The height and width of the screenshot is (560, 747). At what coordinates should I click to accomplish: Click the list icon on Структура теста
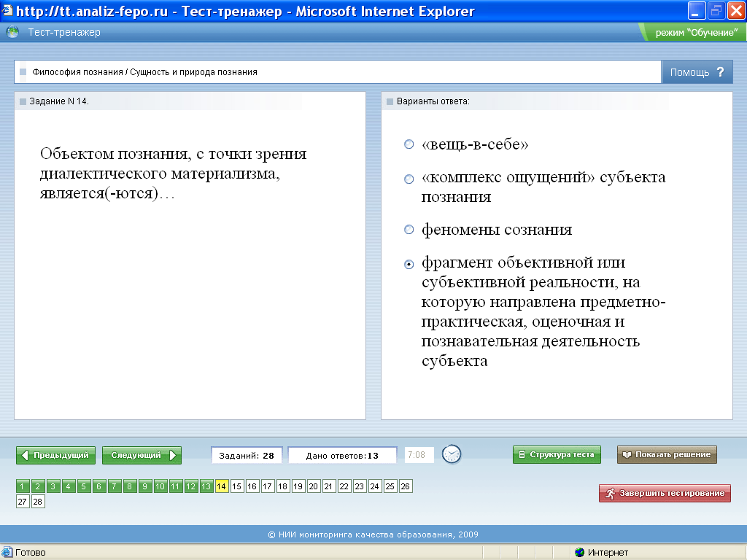[x=522, y=455]
